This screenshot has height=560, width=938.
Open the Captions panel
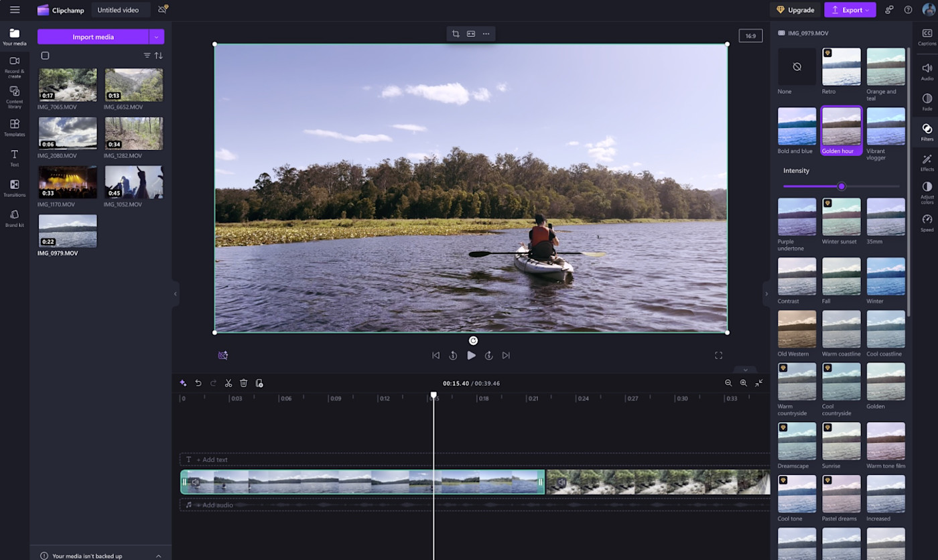tap(927, 38)
